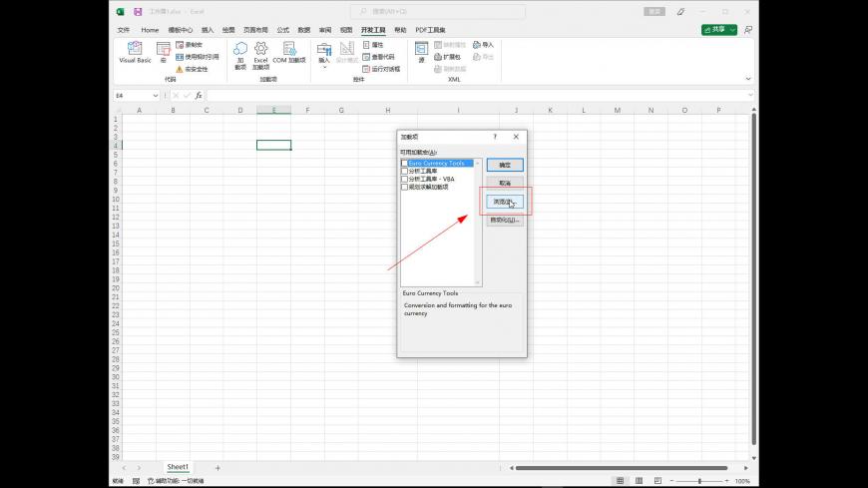Open the 文件 menu tab
868x488 pixels.
click(x=124, y=30)
